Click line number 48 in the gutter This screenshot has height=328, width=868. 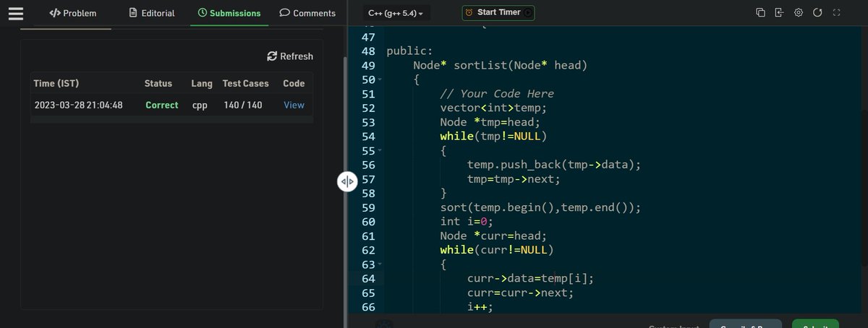(367, 51)
